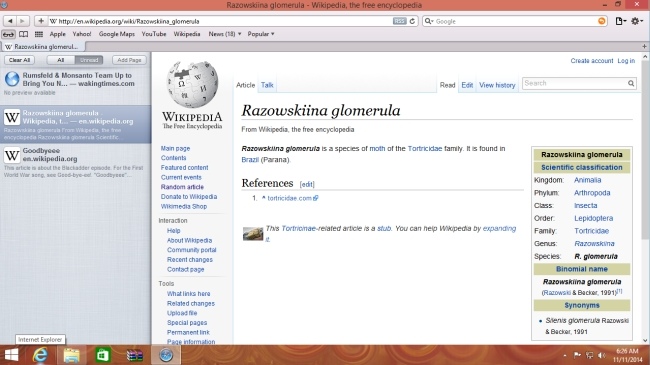Click the orange SnapBack icon in search field
This screenshot has width=650, height=365.
(601, 21)
